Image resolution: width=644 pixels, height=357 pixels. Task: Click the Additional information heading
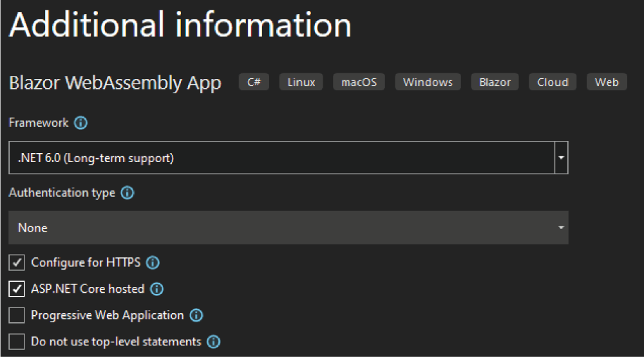click(x=180, y=25)
